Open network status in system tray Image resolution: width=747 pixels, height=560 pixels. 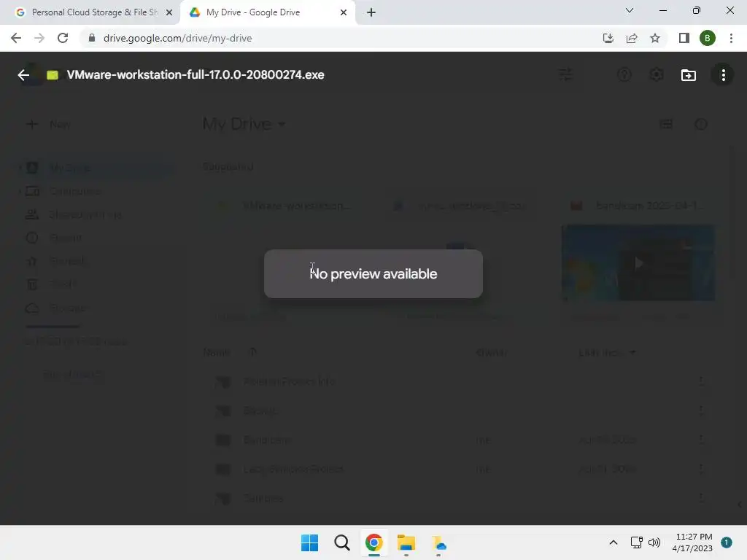(x=636, y=542)
